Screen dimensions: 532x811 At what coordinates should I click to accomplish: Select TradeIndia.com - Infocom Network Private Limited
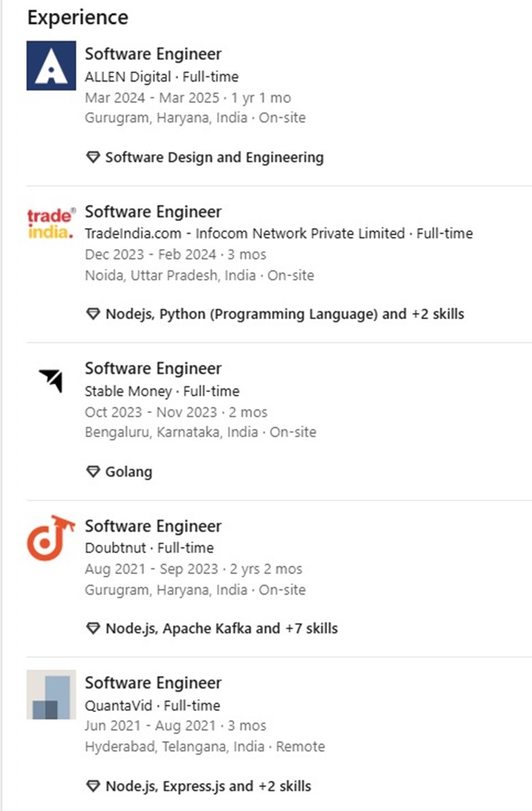pos(245,233)
